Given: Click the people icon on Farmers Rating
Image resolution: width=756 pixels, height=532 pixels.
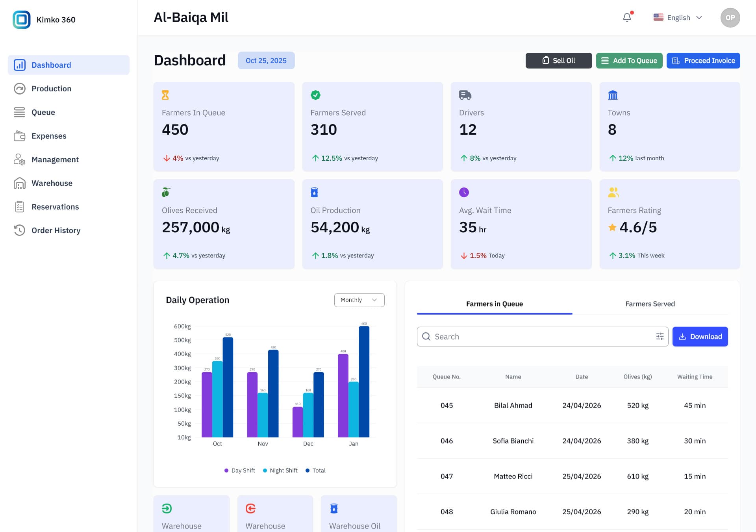Looking at the screenshot, I should [x=613, y=192].
